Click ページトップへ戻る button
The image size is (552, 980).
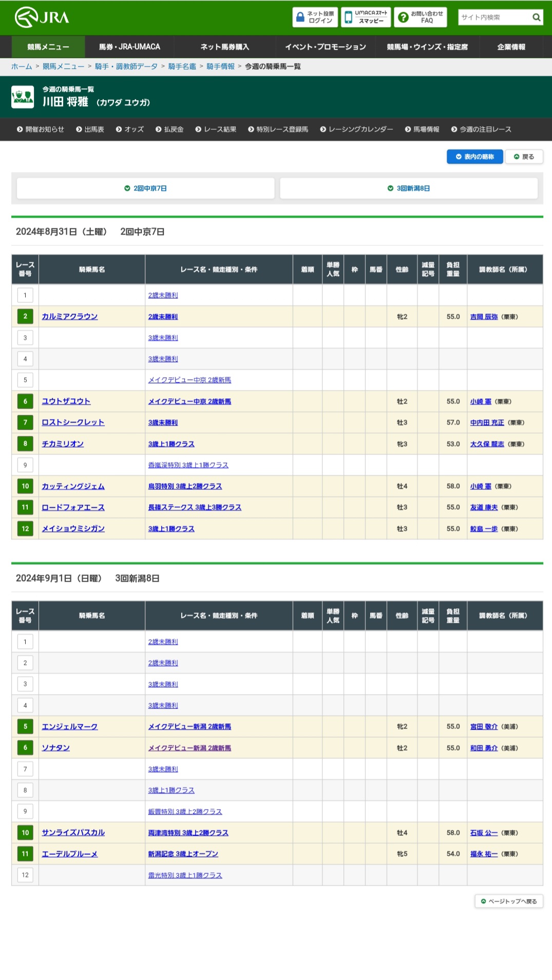pos(509,901)
